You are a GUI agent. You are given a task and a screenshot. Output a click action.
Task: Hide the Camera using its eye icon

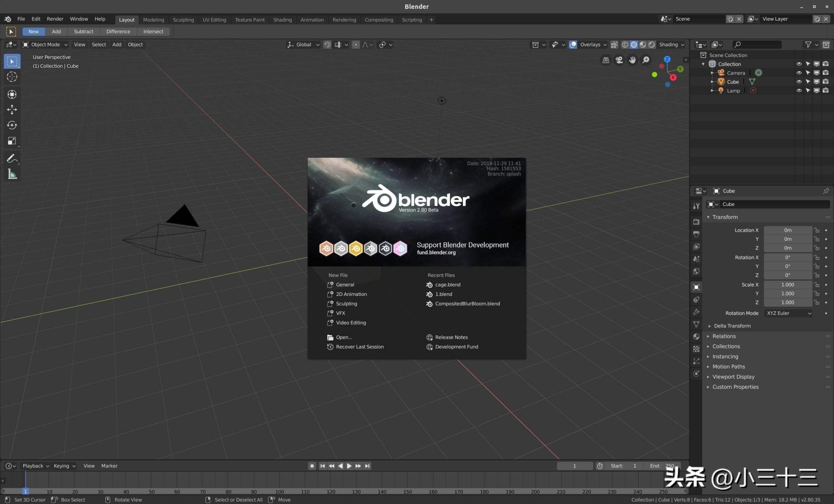pos(799,73)
